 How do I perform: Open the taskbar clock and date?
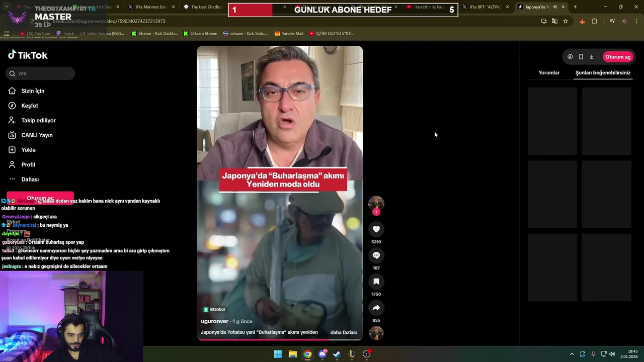click(x=629, y=354)
